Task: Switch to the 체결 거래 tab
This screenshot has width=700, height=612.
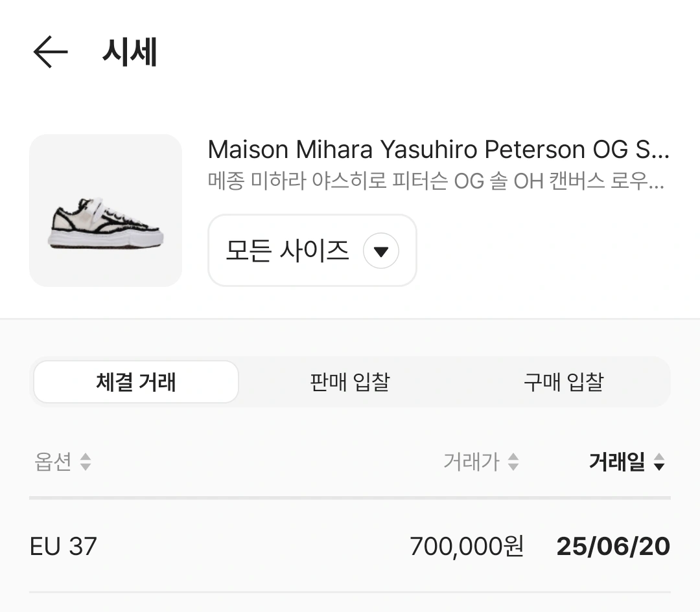Action: point(136,382)
